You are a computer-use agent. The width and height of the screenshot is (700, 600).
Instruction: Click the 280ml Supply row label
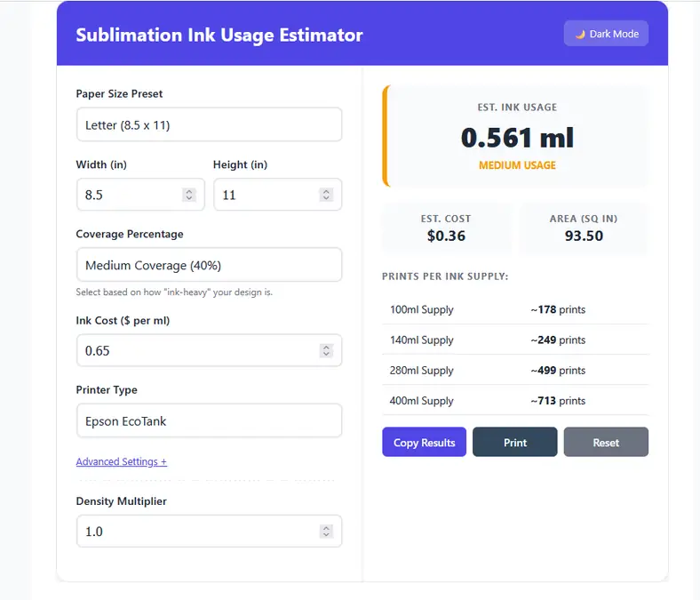tap(421, 371)
